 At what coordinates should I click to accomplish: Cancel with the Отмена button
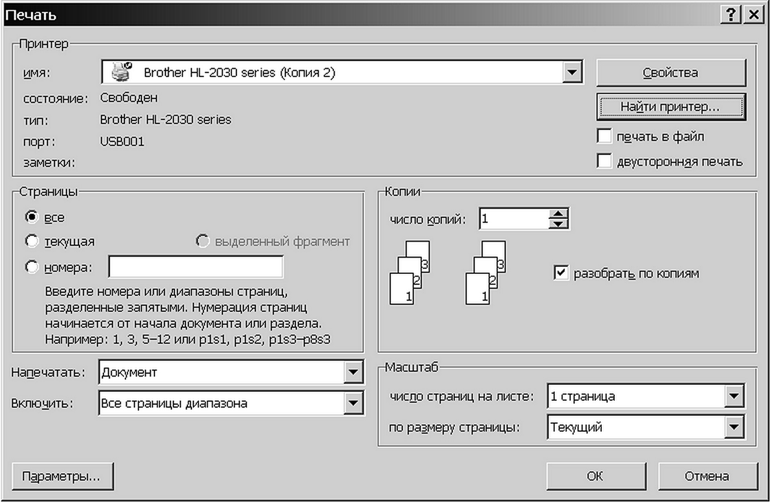point(707,476)
